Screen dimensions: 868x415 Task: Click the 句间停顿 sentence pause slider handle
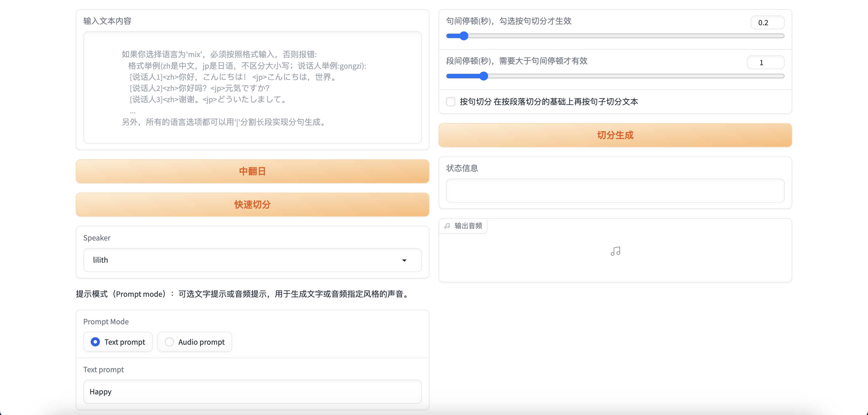click(x=464, y=36)
